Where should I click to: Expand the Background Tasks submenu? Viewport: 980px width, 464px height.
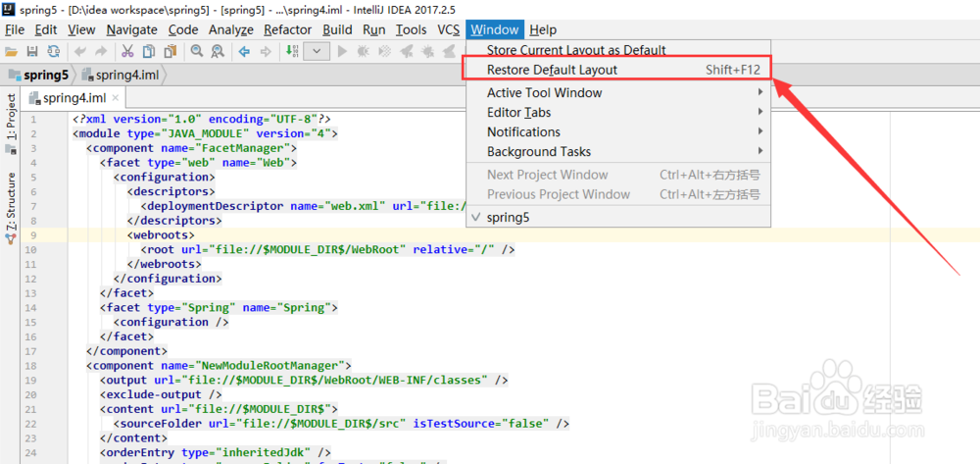pos(619,151)
